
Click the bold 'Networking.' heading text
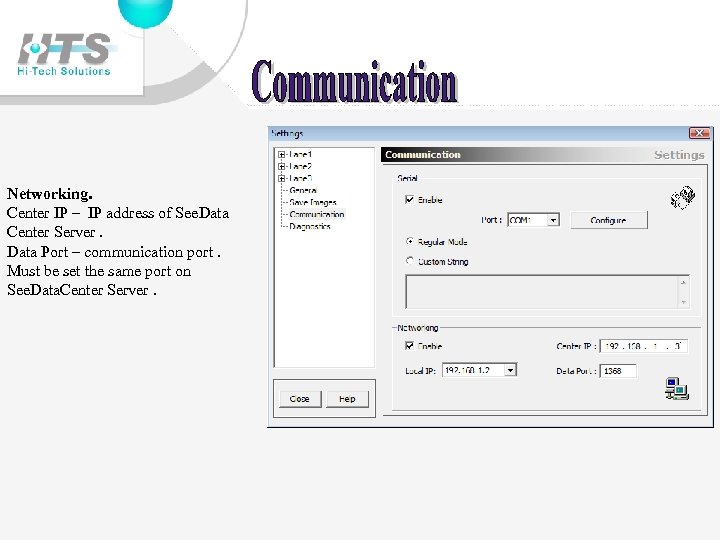50,193
